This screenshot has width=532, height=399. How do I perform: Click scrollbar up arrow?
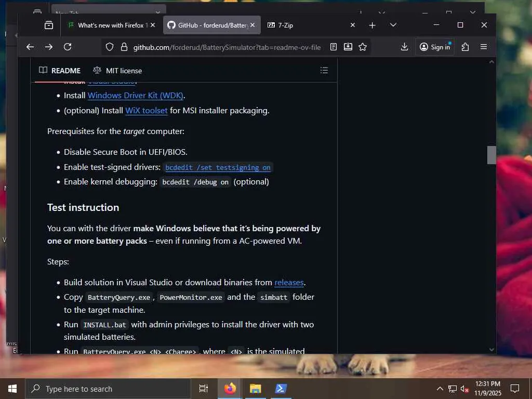491,62
